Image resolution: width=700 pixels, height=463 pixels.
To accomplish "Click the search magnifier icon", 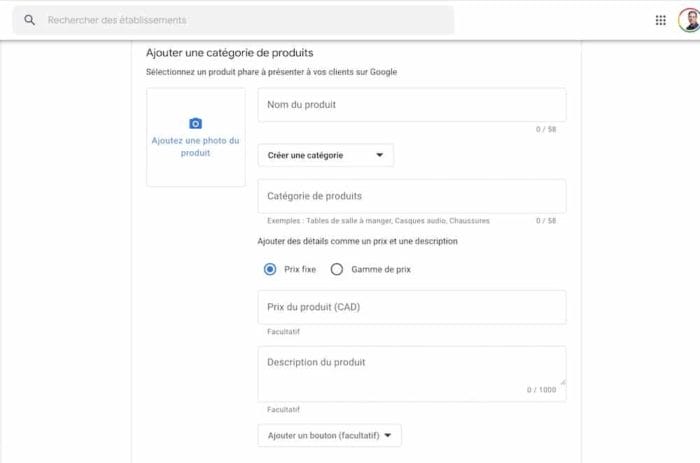I will (29, 20).
